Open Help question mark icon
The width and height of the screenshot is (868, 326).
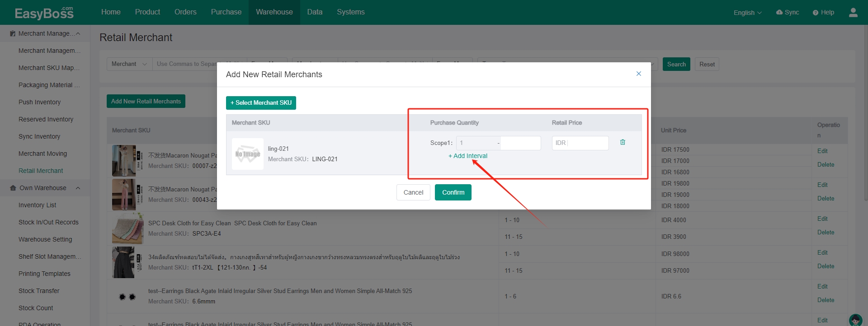tap(816, 13)
